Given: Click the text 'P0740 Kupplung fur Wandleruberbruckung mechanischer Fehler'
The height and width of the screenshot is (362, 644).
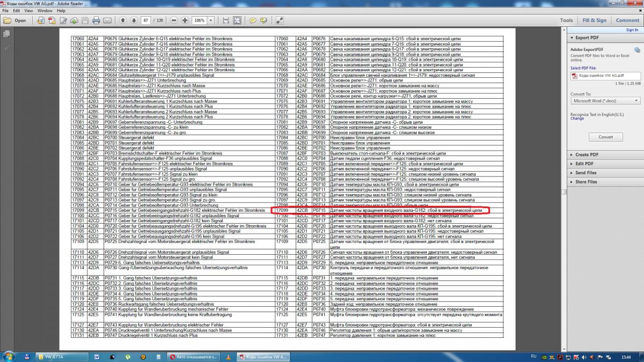Looking at the screenshot, I should 165,309.
